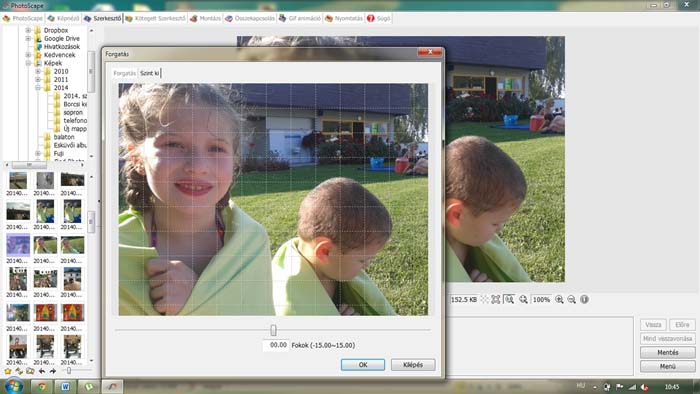700x394 pixels.
Task: Click the PhotoScape taskbar button
Action: click(x=112, y=386)
